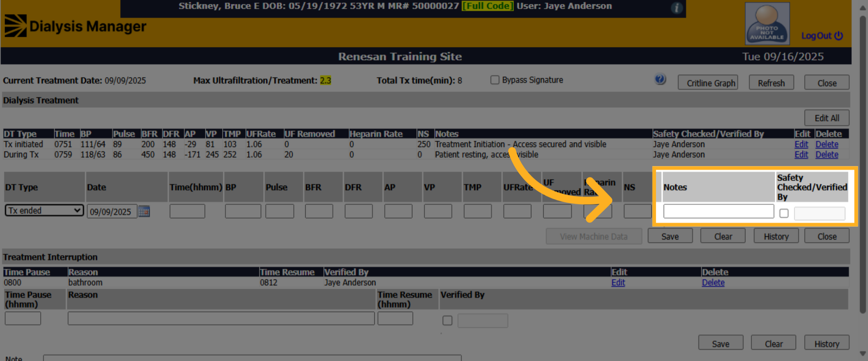Click the Dialysis Manager logo

point(75,26)
